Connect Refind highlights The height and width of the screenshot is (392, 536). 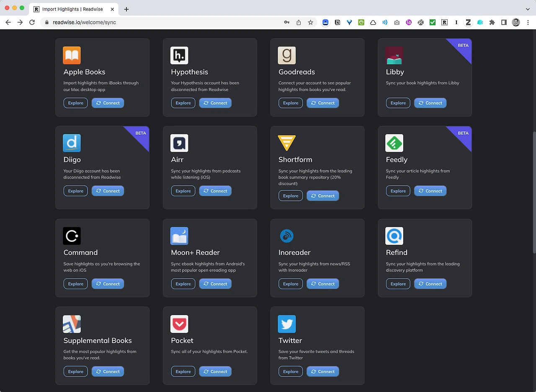(x=430, y=284)
